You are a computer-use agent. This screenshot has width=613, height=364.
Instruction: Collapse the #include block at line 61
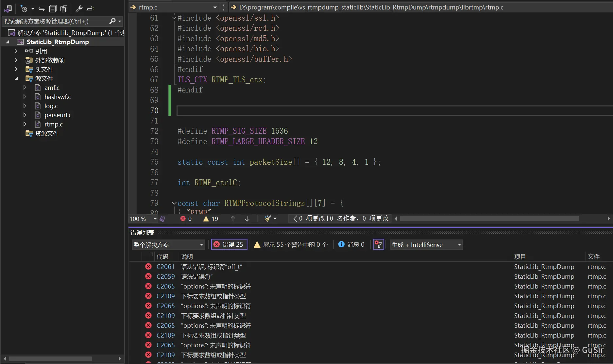(x=174, y=18)
